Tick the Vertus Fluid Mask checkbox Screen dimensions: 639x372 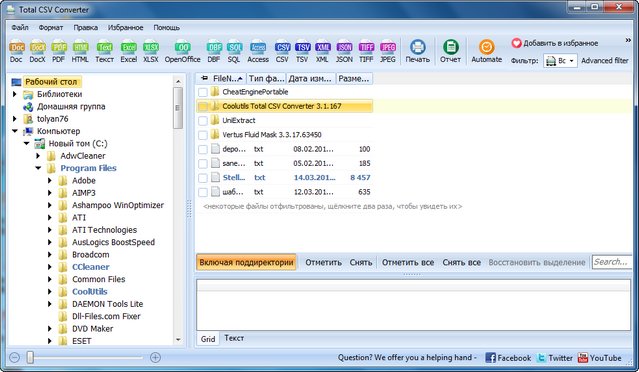[x=203, y=135]
